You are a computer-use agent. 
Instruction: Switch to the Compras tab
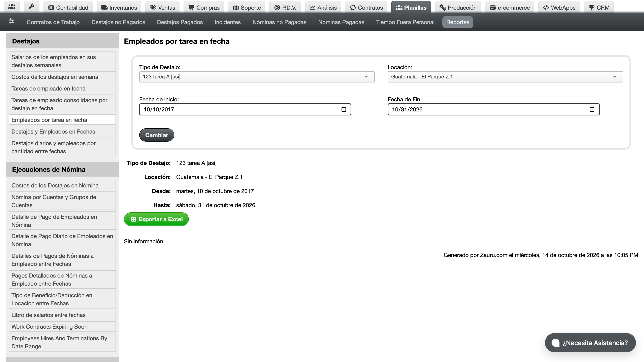(204, 7)
